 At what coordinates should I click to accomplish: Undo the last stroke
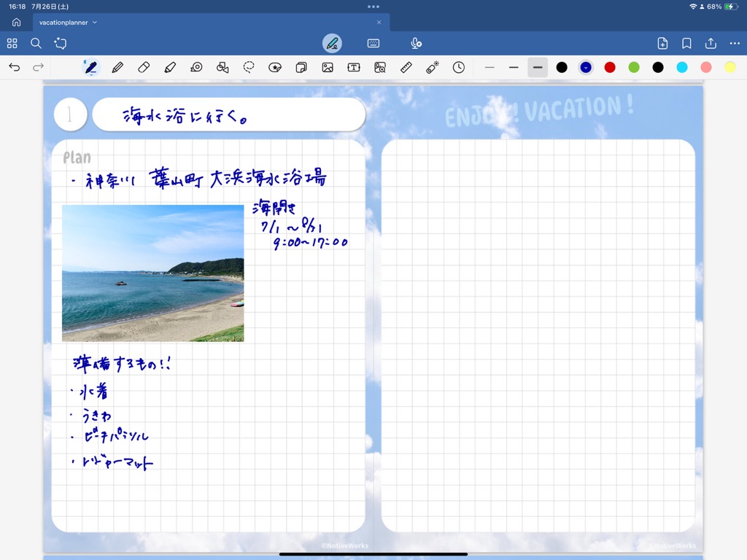click(15, 67)
